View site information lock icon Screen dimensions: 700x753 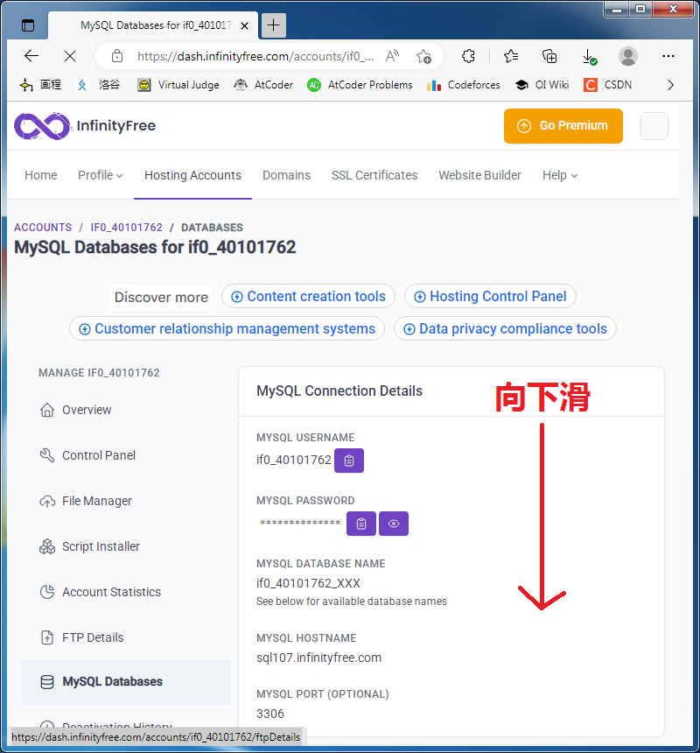pos(117,56)
